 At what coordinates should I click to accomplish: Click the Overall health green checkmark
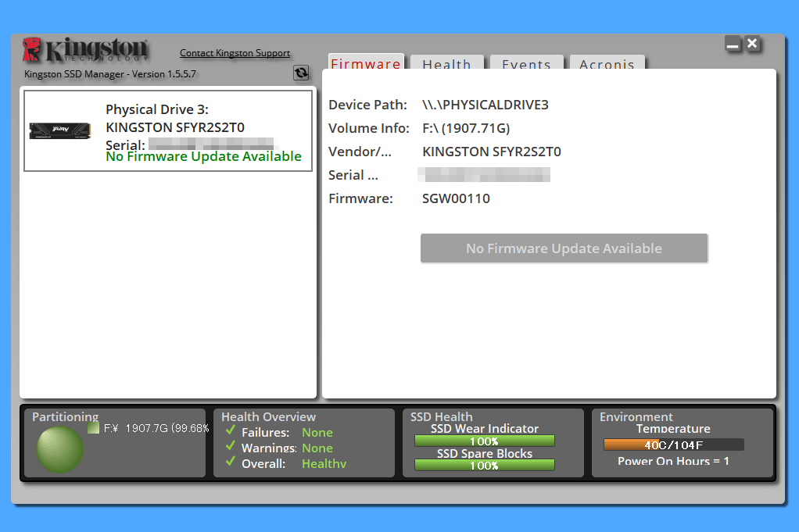230,462
